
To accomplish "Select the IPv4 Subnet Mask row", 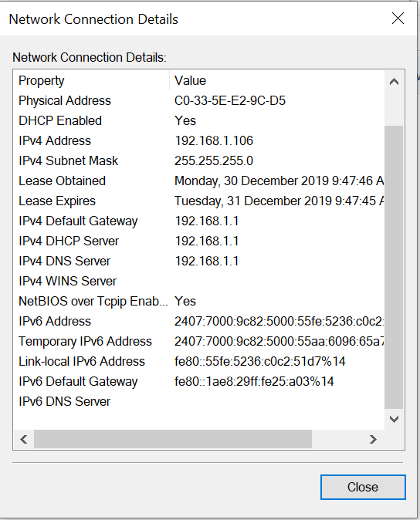I will click(199, 160).
